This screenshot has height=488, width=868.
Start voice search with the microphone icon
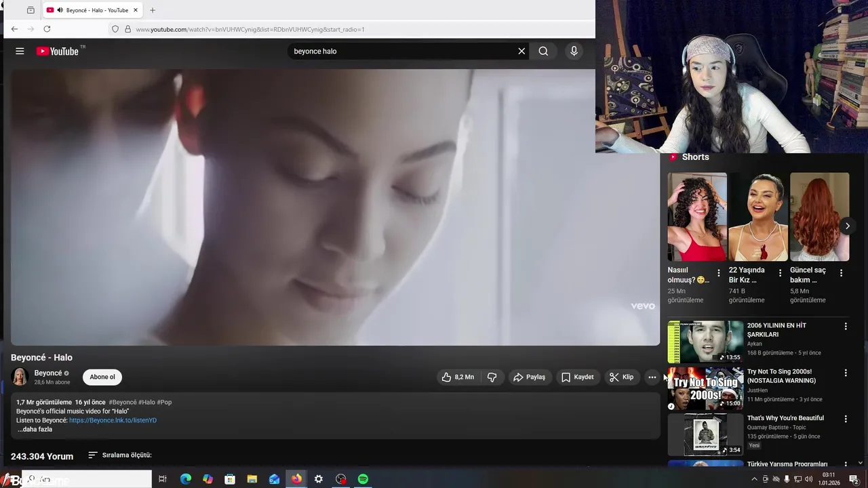(x=574, y=51)
